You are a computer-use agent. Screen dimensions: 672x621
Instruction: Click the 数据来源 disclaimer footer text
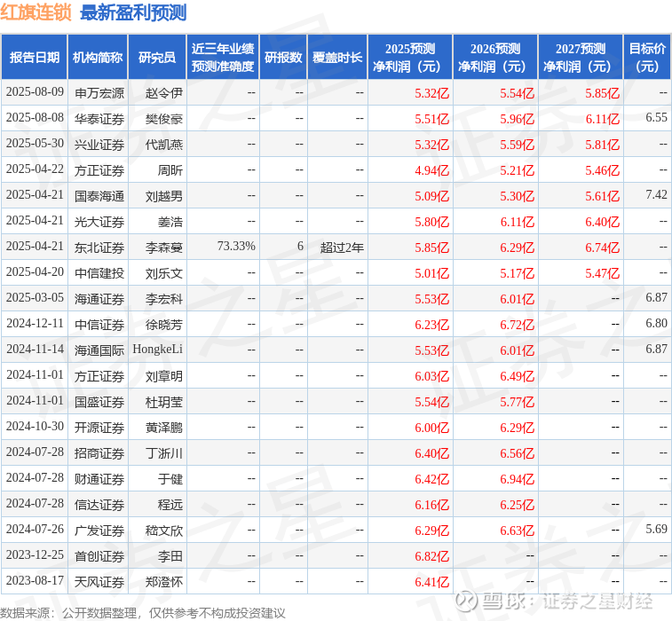(x=142, y=613)
